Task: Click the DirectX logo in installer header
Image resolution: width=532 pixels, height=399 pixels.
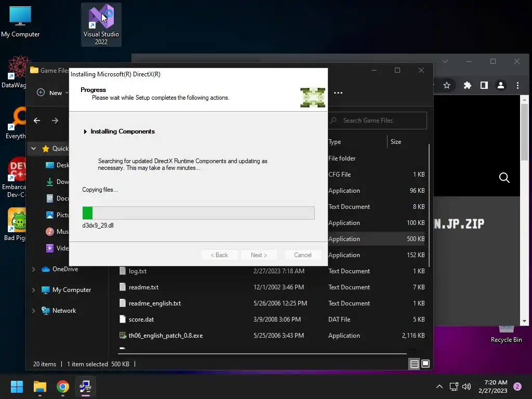Action: 312,97
